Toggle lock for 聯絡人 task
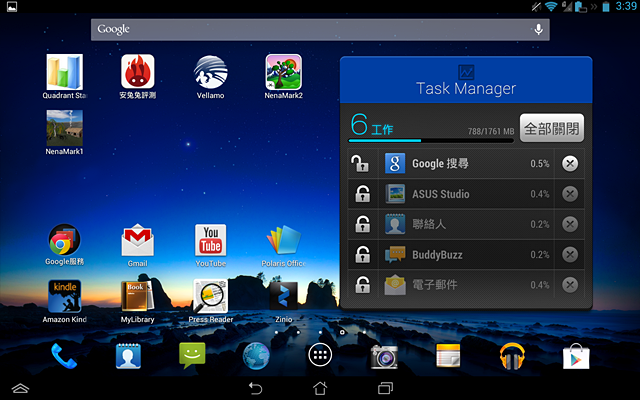This screenshot has width=640, height=400. 363,224
